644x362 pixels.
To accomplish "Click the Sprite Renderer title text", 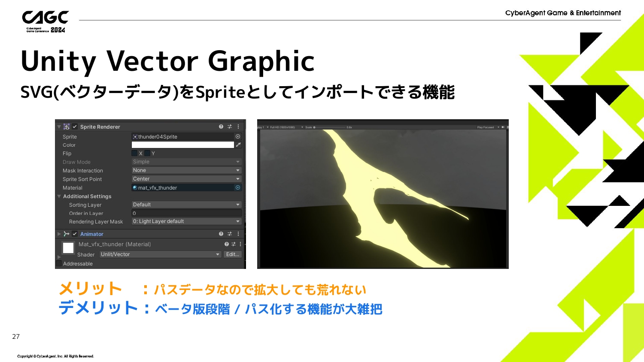I will 100,127.
